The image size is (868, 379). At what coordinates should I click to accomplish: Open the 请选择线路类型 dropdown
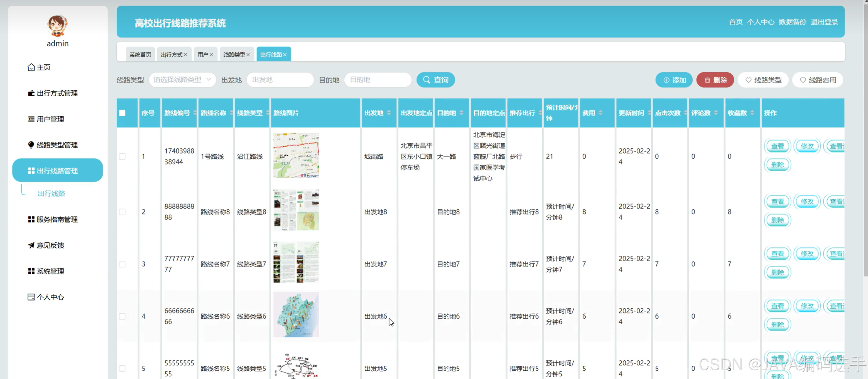click(x=182, y=80)
